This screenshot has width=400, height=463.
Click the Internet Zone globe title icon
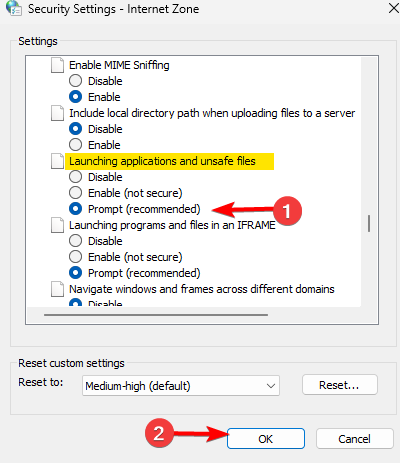coord(14,8)
